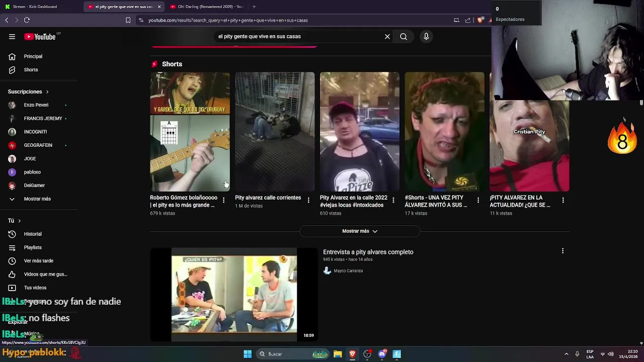644x362 pixels.
Task: Open Entrevista a pity alvares completo title
Action: tap(368, 252)
